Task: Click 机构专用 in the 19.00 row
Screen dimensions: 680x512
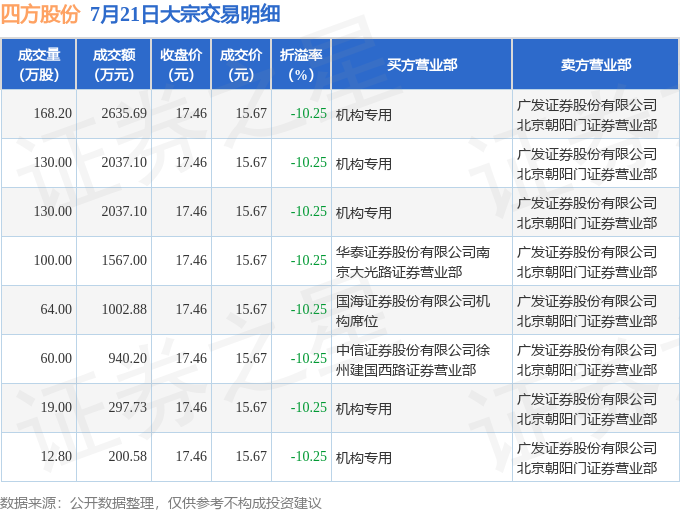Action: [364, 409]
